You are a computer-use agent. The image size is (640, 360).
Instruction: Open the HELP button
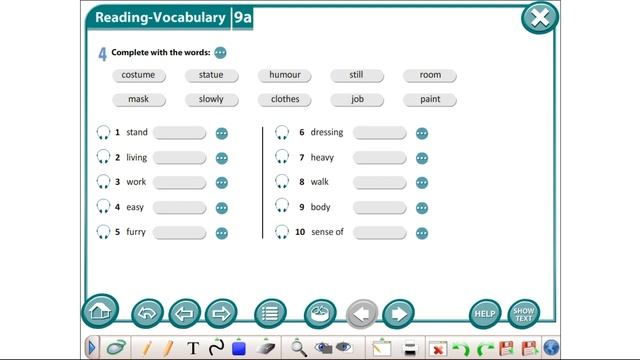click(x=485, y=313)
